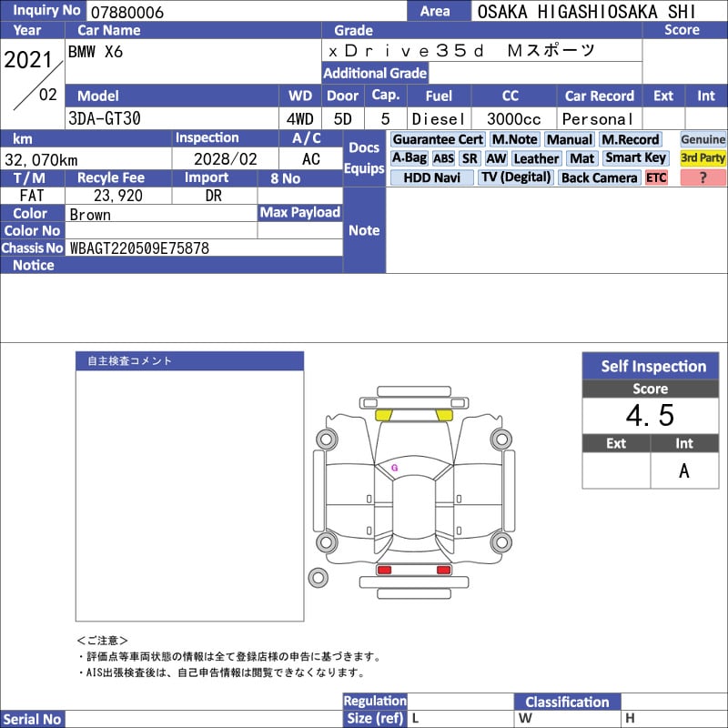Image resolution: width=728 pixels, height=728 pixels.
Task: Click the chassis number WBAGT220509E75878
Action: (139, 248)
